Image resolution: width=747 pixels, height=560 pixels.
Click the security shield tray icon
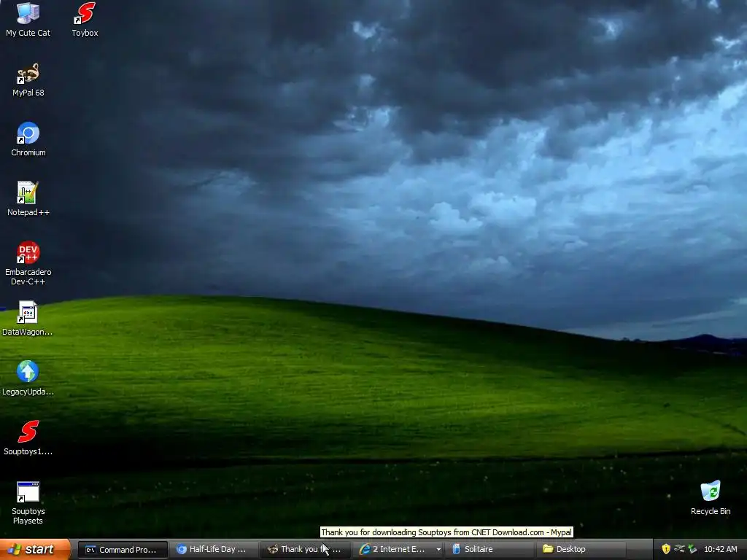pos(666,549)
